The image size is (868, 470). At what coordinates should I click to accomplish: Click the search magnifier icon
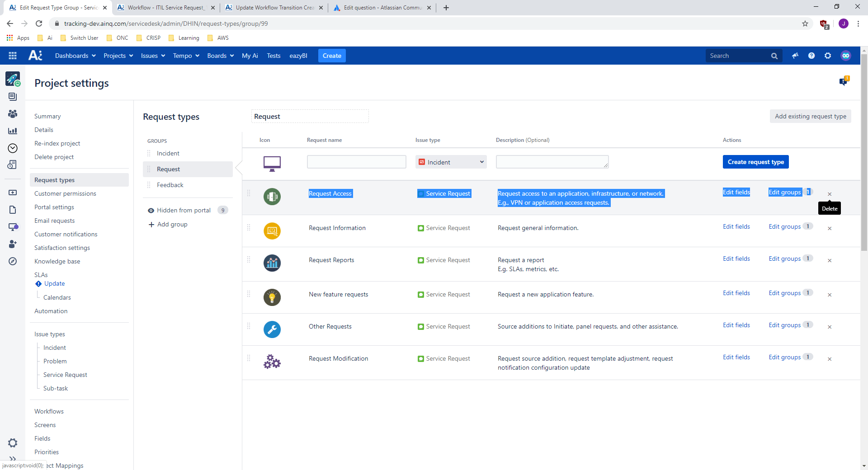pyautogui.click(x=774, y=55)
